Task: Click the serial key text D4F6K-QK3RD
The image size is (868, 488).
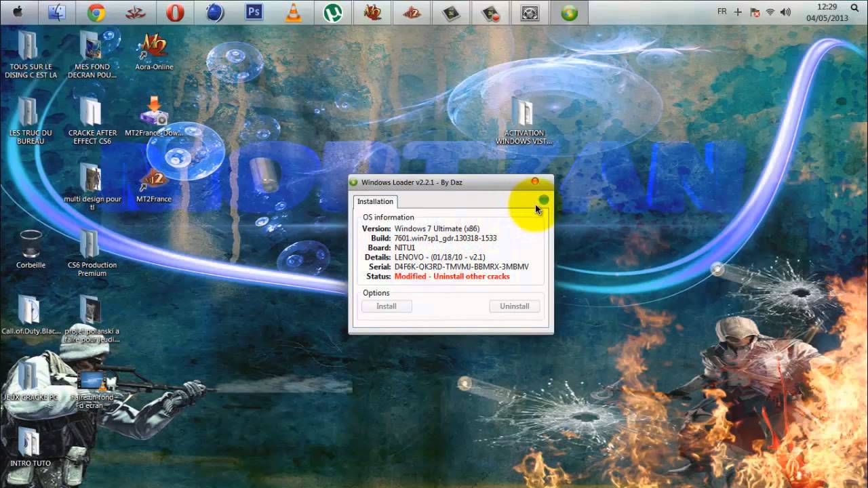Action: click(461, 267)
